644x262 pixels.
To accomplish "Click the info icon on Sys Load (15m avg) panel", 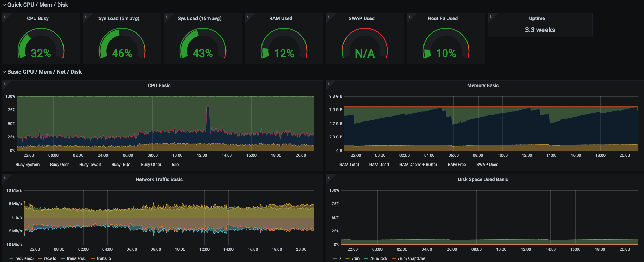I will (x=167, y=16).
